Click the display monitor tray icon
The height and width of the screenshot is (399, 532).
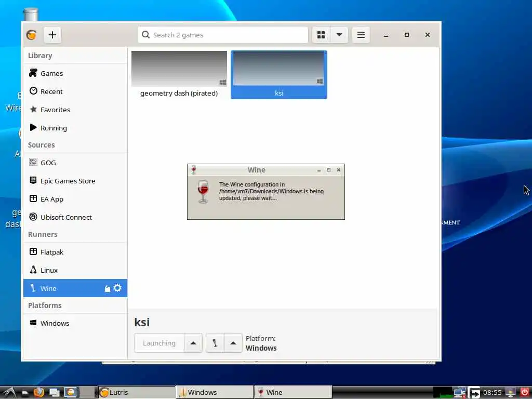pos(511,392)
